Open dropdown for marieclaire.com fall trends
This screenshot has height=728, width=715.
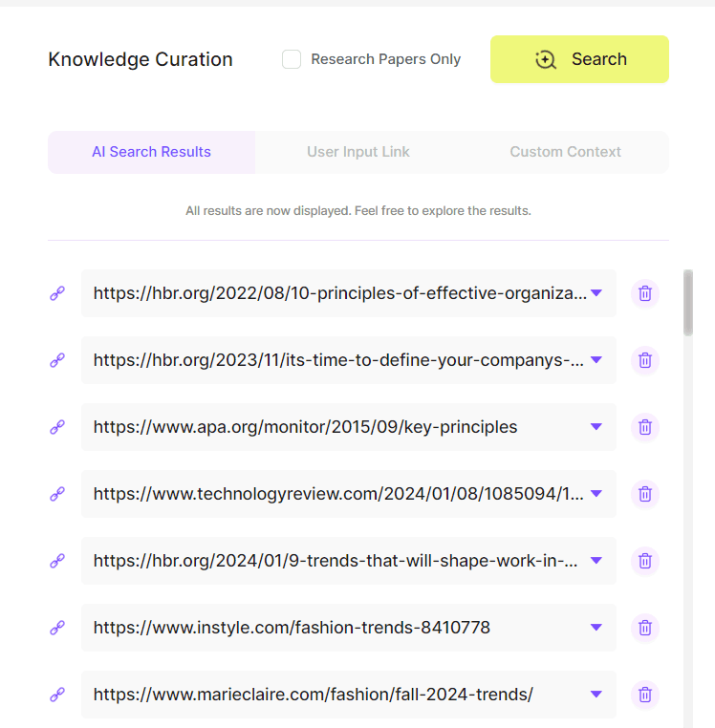click(596, 695)
